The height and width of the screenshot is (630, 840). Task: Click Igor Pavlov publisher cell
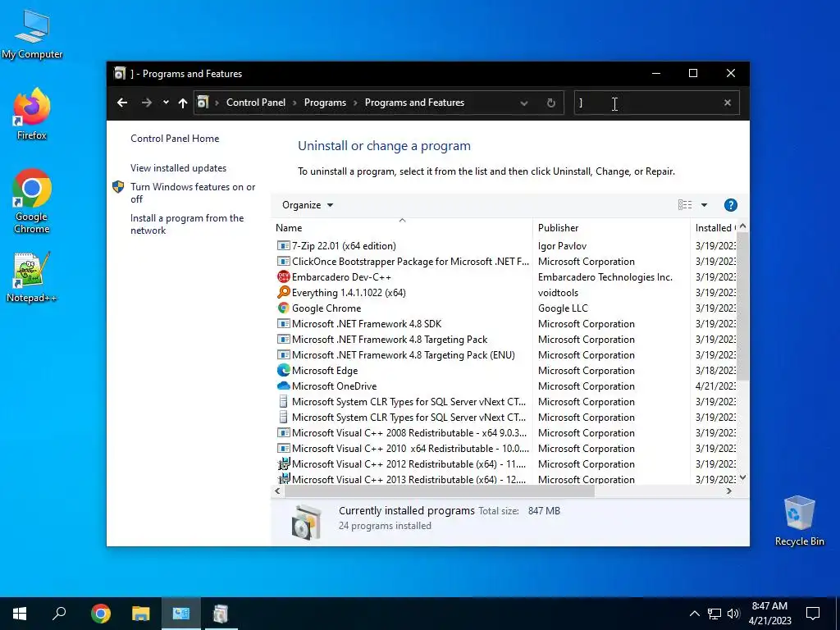562,246
